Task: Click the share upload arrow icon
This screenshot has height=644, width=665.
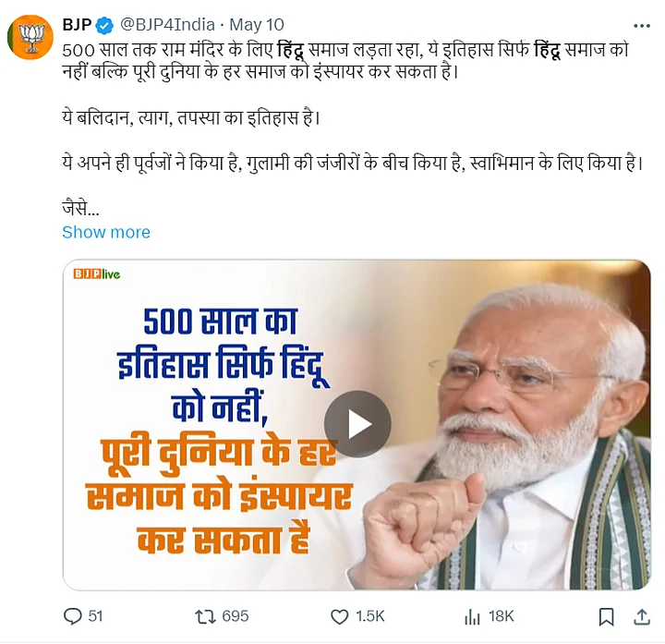Action: tap(640, 616)
